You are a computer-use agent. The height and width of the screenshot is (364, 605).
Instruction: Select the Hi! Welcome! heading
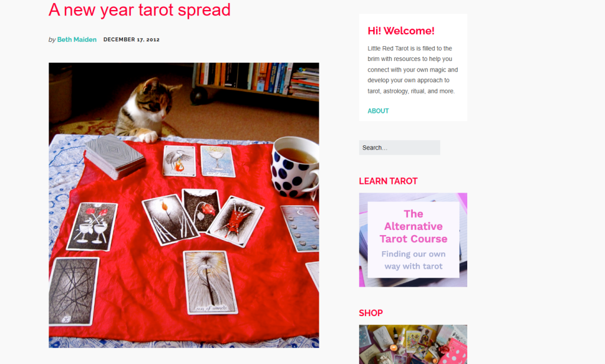401,31
